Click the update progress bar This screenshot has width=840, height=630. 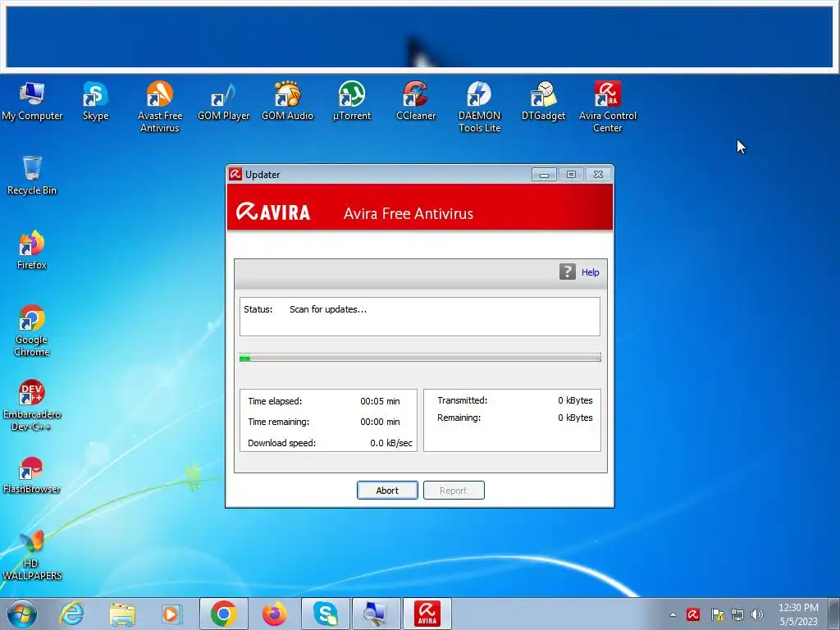coord(420,358)
